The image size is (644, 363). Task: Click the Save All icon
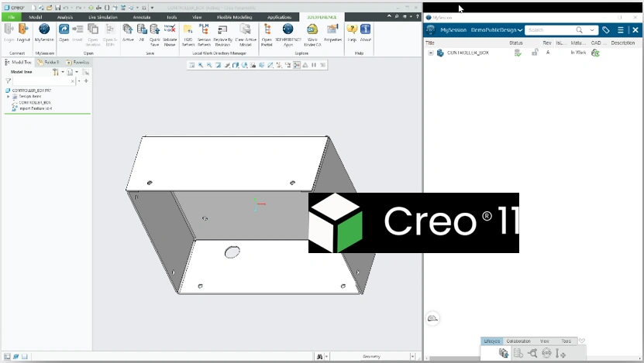[x=142, y=29]
